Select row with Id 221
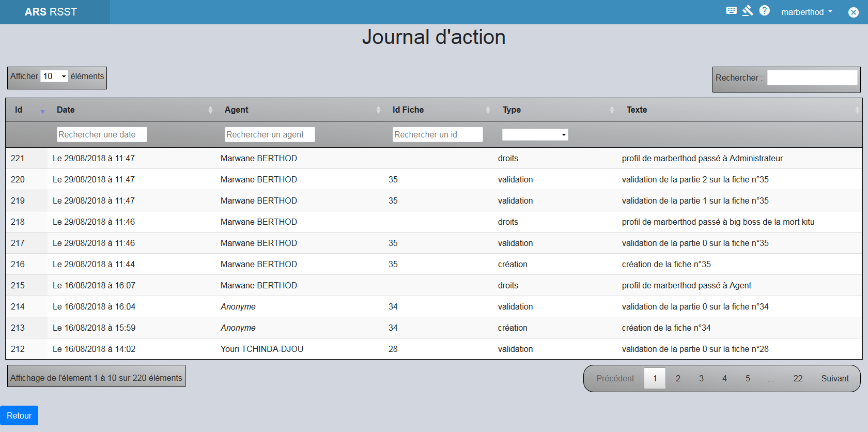The image size is (868, 432). click(433, 158)
